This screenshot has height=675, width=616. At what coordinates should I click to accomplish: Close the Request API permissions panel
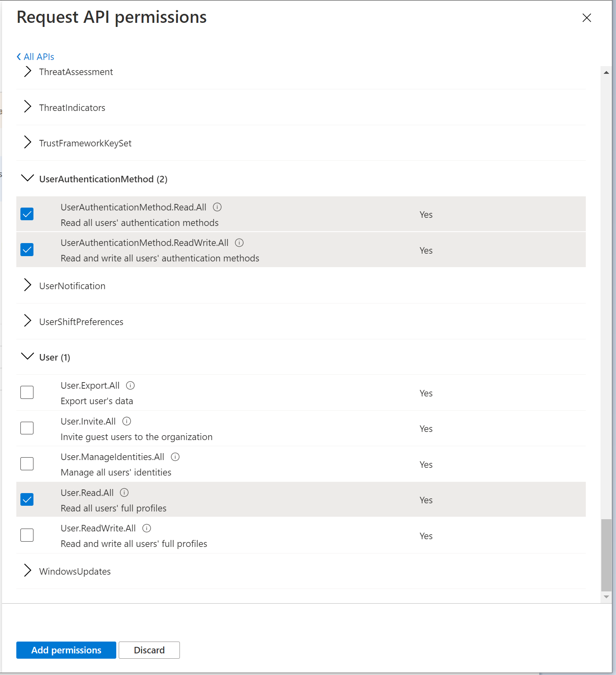pyautogui.click(x=587, y=18)
